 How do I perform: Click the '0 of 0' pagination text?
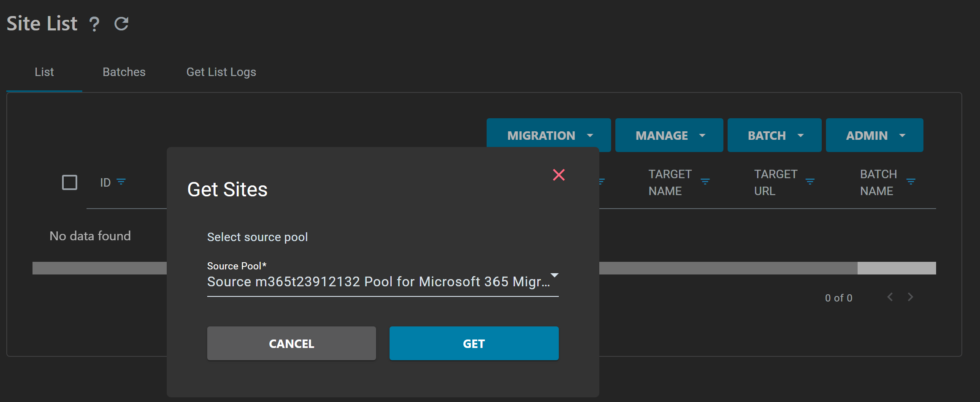839,298
